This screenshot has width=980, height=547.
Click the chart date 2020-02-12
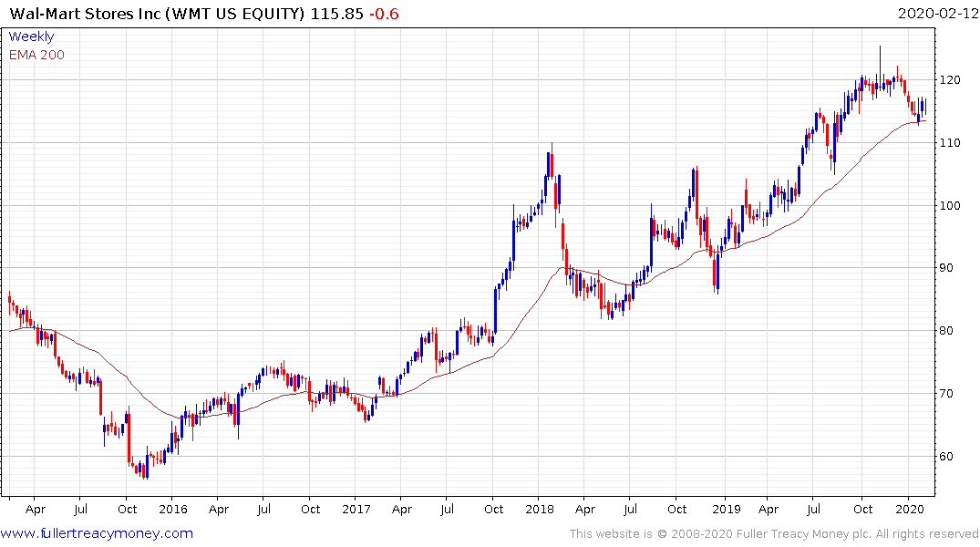[937, 14]
